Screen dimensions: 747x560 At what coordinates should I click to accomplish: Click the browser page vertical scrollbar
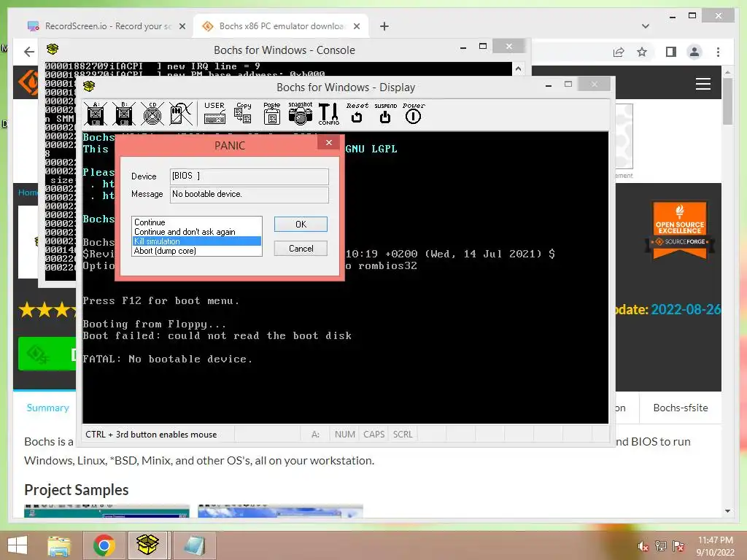[727, 100]
